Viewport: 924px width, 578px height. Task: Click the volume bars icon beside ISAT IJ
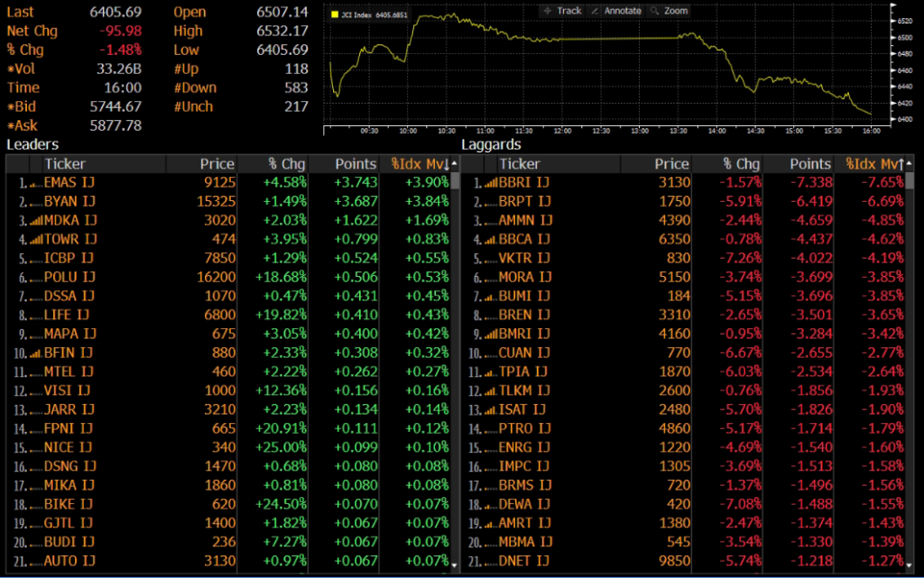click(491, 410)
